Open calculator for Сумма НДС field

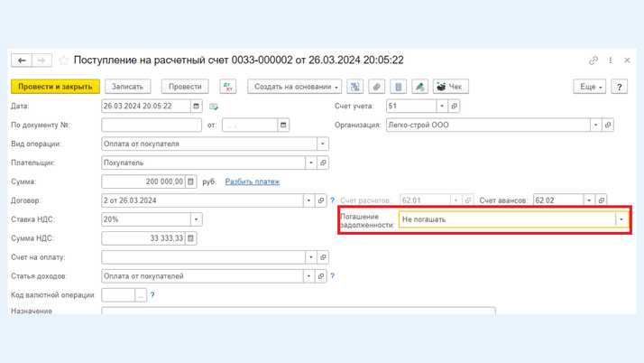point(190,238)
